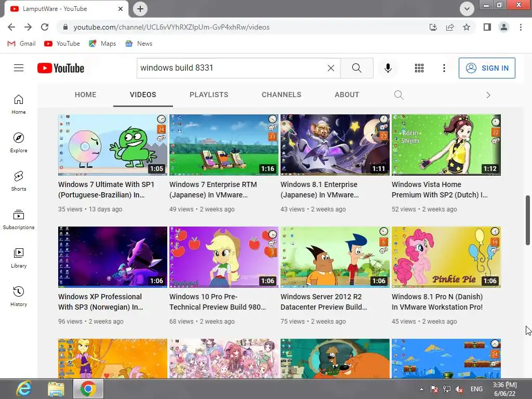Viewport: 532px width, 399px height.
Task: Click the magnifier search button
Action: point(356,68)
